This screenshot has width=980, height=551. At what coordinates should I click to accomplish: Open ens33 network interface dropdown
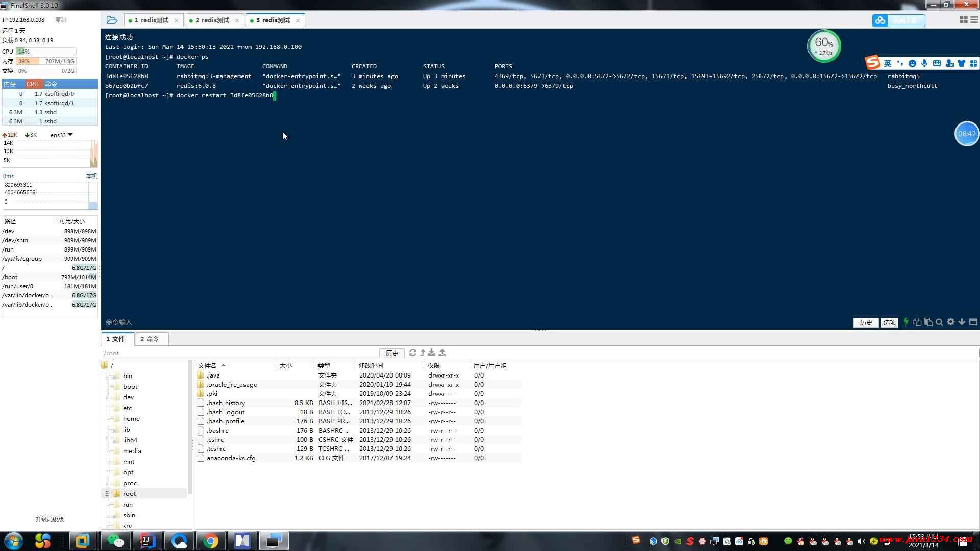tap(62, 135)
